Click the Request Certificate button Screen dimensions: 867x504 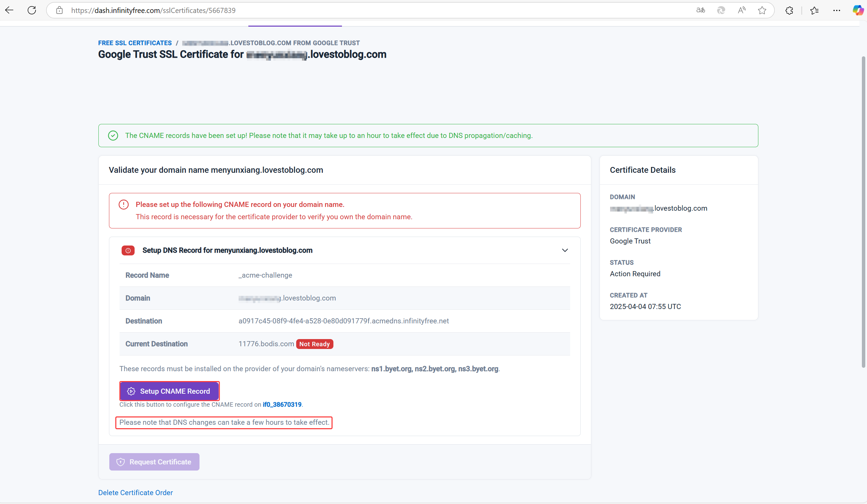pyautogui.click(x=154, y=462)
